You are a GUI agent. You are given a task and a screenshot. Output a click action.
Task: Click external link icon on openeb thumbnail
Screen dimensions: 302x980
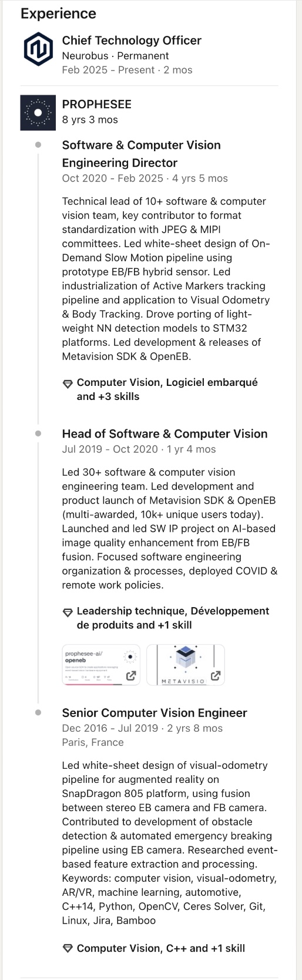click(131, 676)
